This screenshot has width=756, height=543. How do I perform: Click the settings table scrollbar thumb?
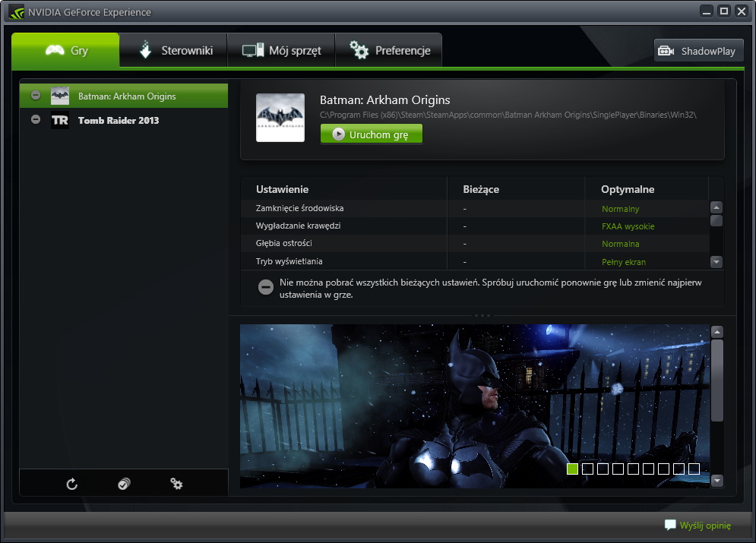coord(716,220)
